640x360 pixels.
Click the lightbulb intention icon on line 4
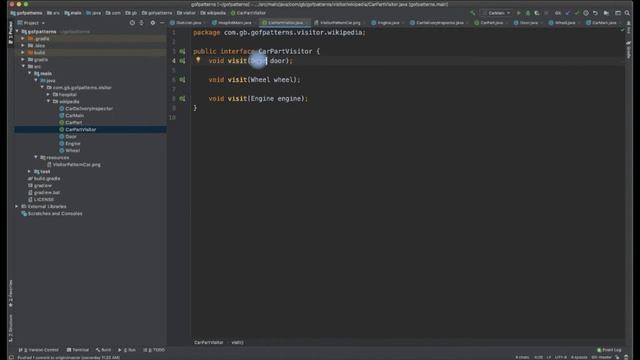[x=198, y=60]
